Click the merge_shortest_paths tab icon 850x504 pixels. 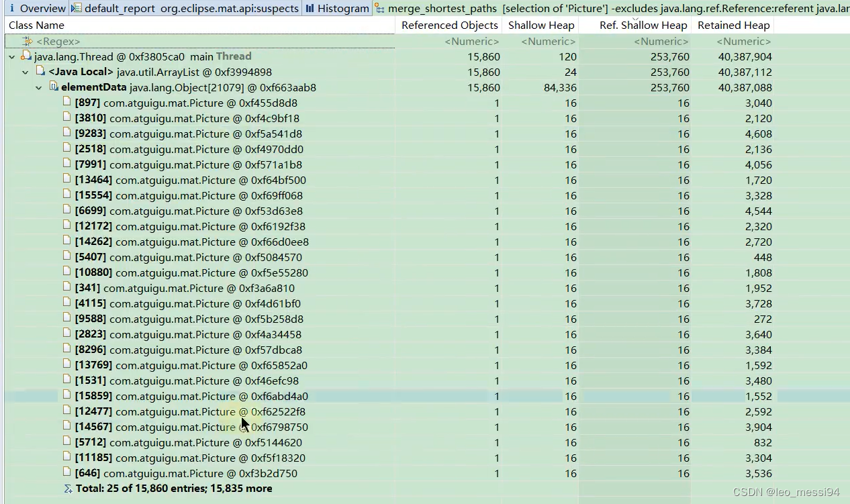point(380,9)
